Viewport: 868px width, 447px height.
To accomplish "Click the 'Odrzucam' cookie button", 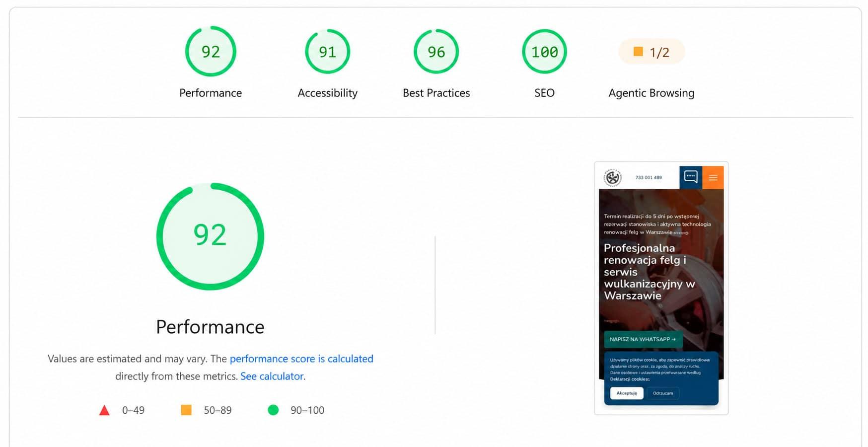I will pyautogui.click(x=663, y=393).
